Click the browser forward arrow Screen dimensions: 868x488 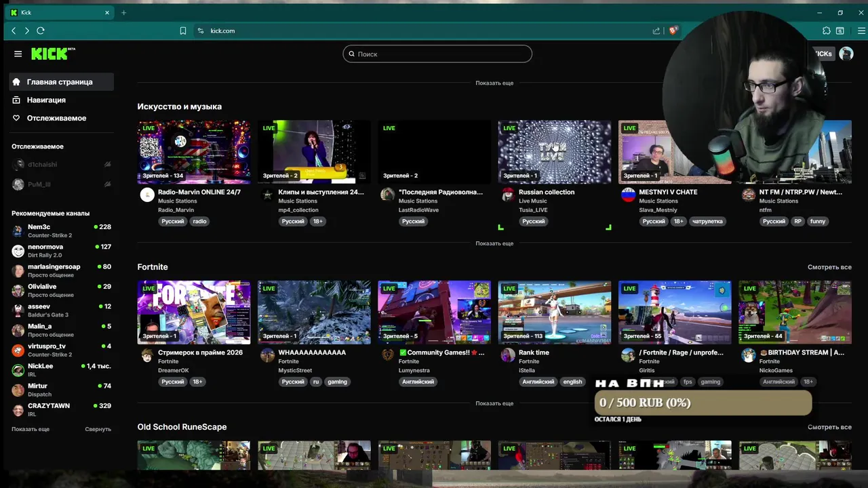(x=26, y=30)
